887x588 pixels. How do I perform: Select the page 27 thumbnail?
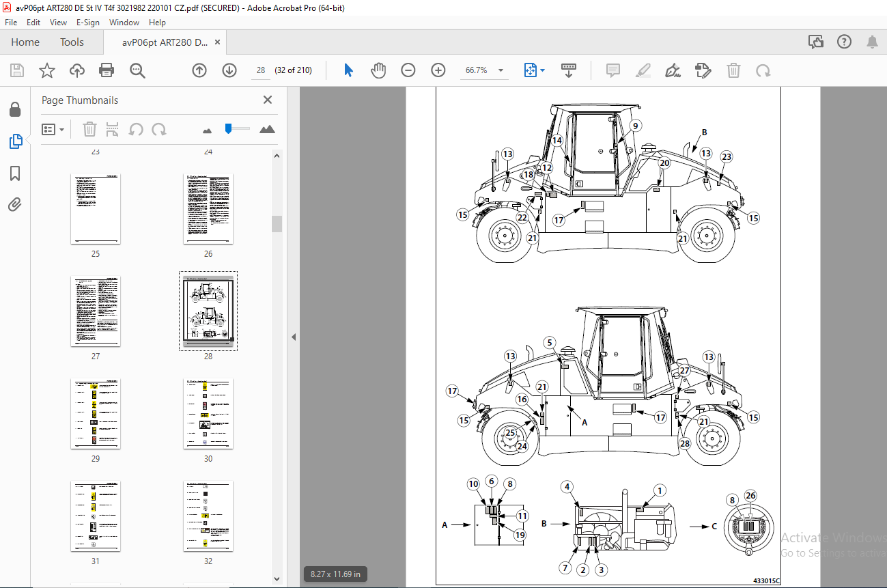point(96,311)
